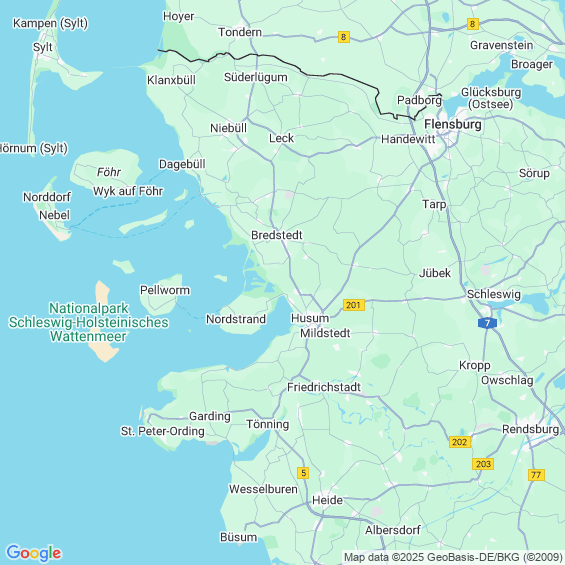Click the 5 road shield near Wesselburen

point(303,473)
